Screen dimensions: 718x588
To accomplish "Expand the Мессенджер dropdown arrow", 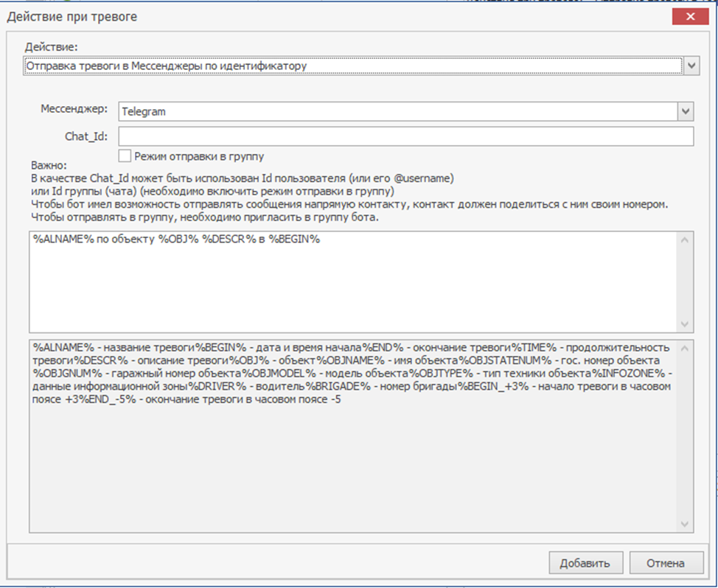I will (686, 111).
